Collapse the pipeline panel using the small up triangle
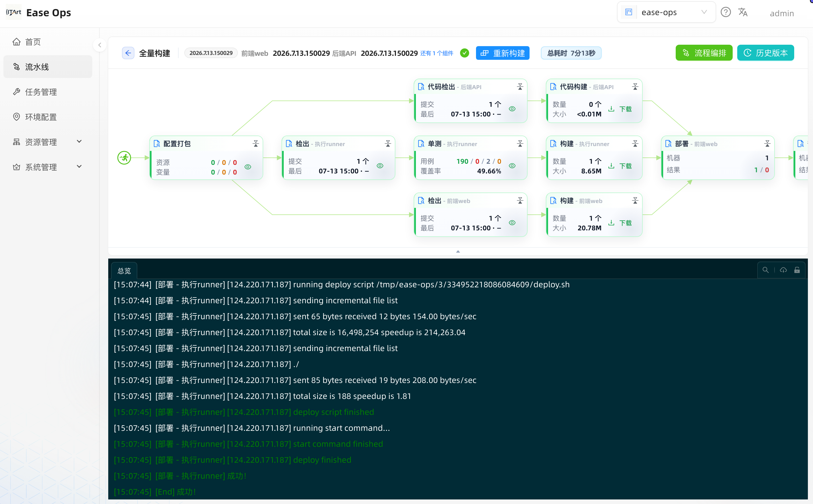Image resolution: width=813 pixels, height=504 pixels. click(458, 252)
